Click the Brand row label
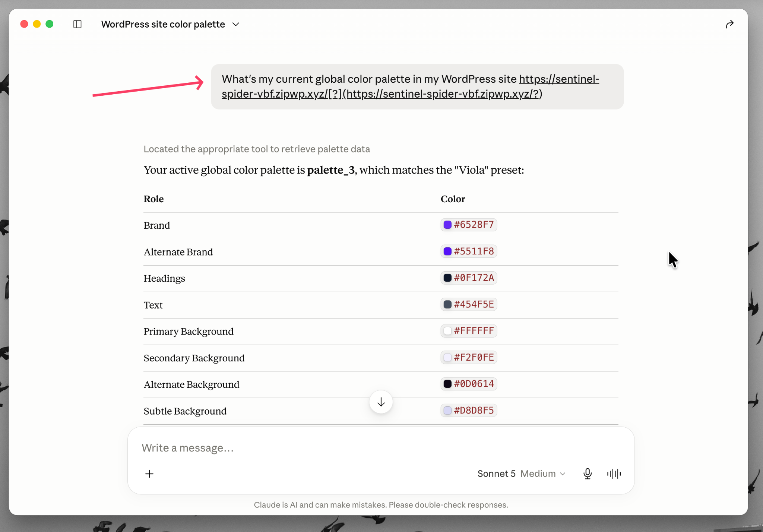Screen dimensions: 763x532 157,225
